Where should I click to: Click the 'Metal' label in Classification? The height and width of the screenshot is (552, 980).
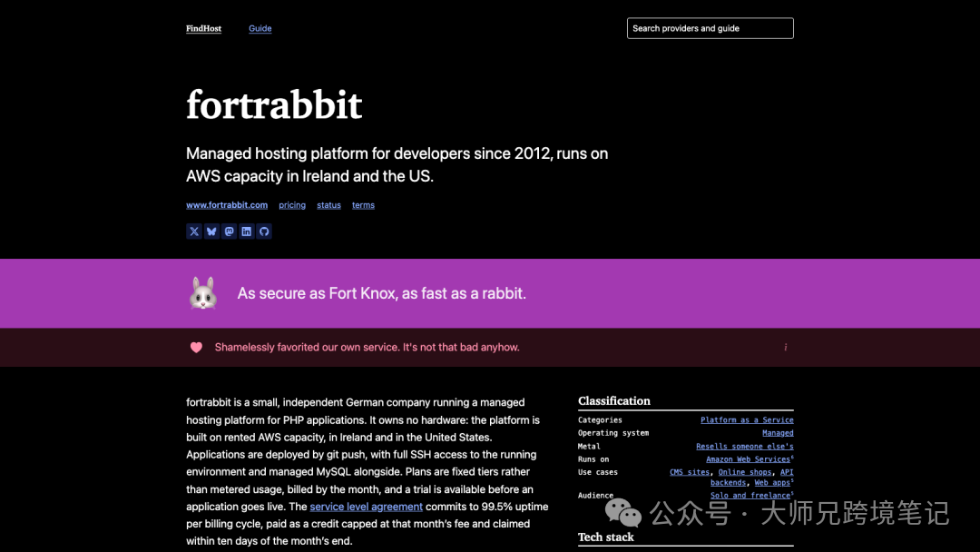point(589,447)
